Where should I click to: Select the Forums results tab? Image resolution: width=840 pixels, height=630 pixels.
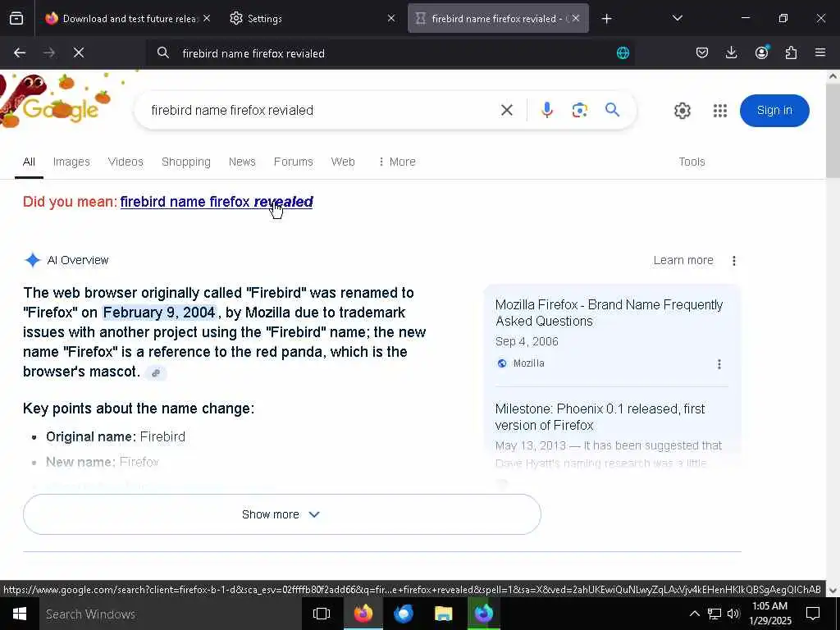coord(293,162)
